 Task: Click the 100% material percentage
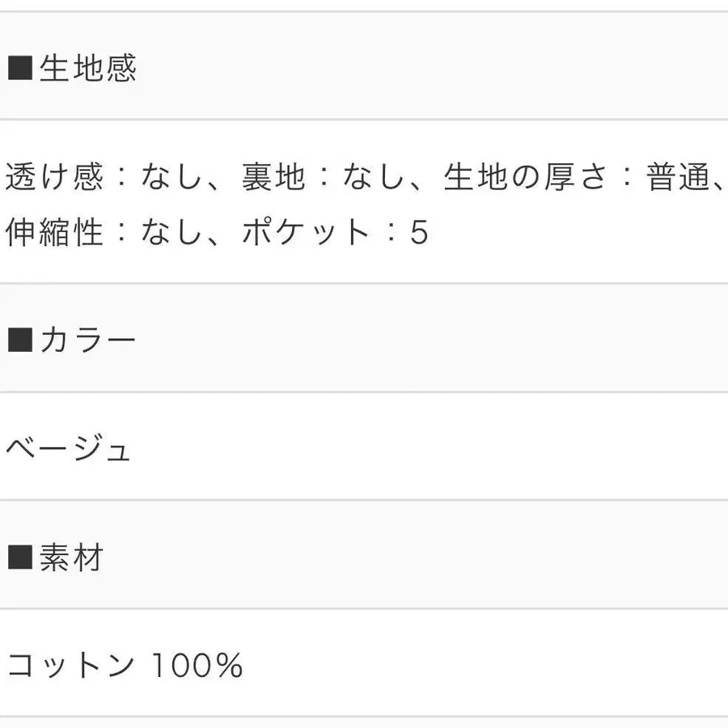coord(198,666)
